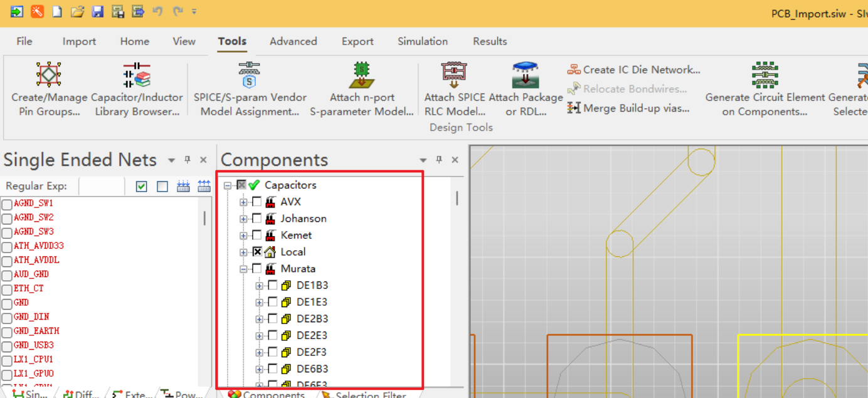The width and height of the screenshot is (868, 398).
Task: Click the cabinet with floppy disk save icon
Action: point(117,11)
